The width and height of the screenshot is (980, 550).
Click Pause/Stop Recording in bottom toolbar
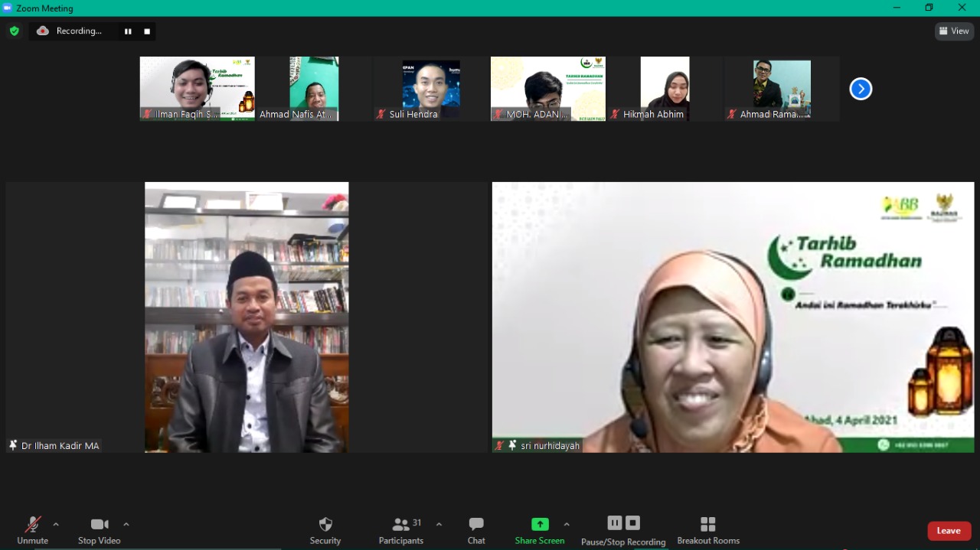(623, 529)
